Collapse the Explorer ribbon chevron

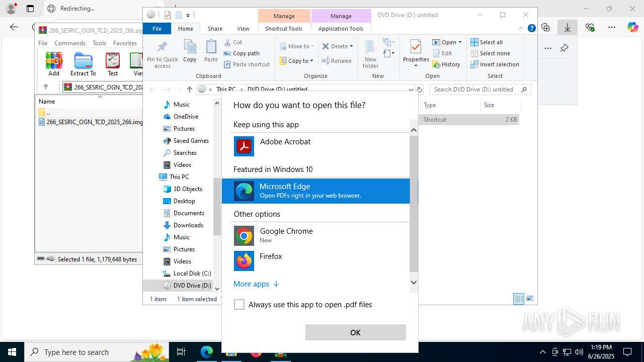pyautogui.click(x=521, y=29)
